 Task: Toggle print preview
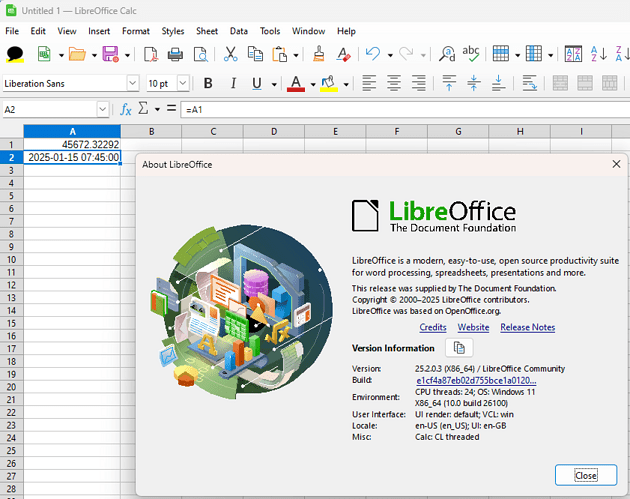[x=200, y=54]
